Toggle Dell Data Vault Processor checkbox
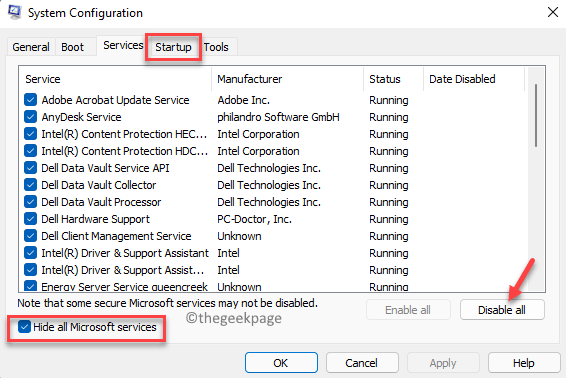The width and height of the screenshot is (566, 378). click(30, 201)
